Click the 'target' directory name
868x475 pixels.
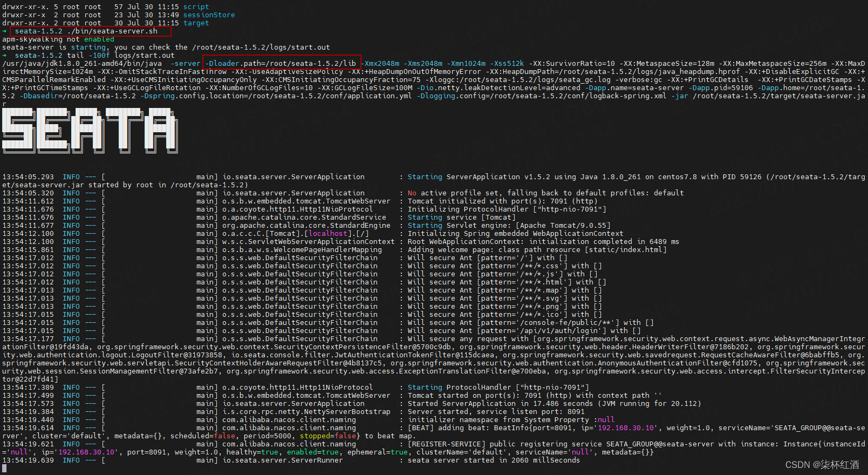196,23
